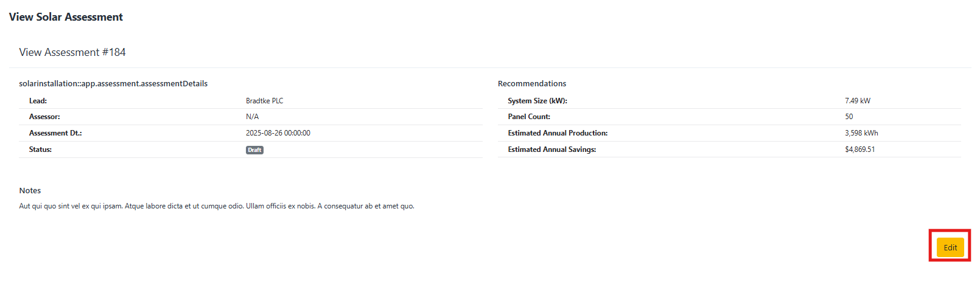This screenshot has height=299, width=980.
Task: Click the Estimated Annual Production label
Action: click(x=557, y=133)
